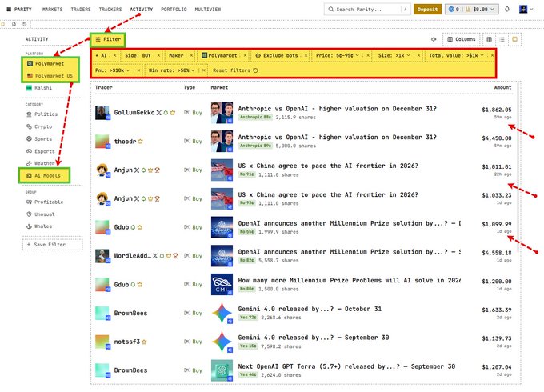Remove the Price filter chip
The width and height of the screenshot is (544, 392).
click(368, 55)
